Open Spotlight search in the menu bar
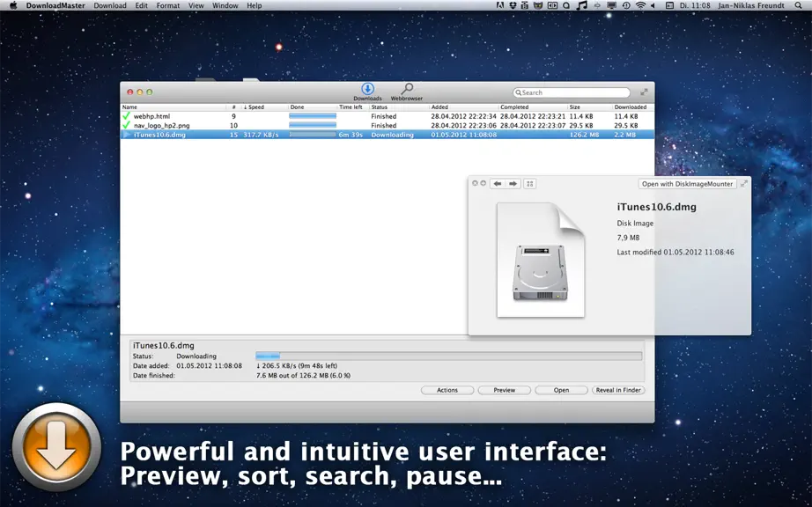 [x=798, y=5]
